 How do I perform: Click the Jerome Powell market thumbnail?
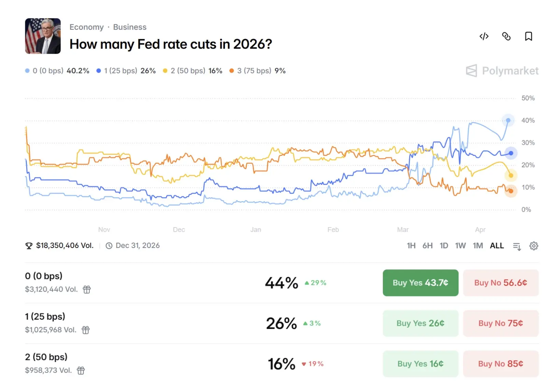point(43,36)
